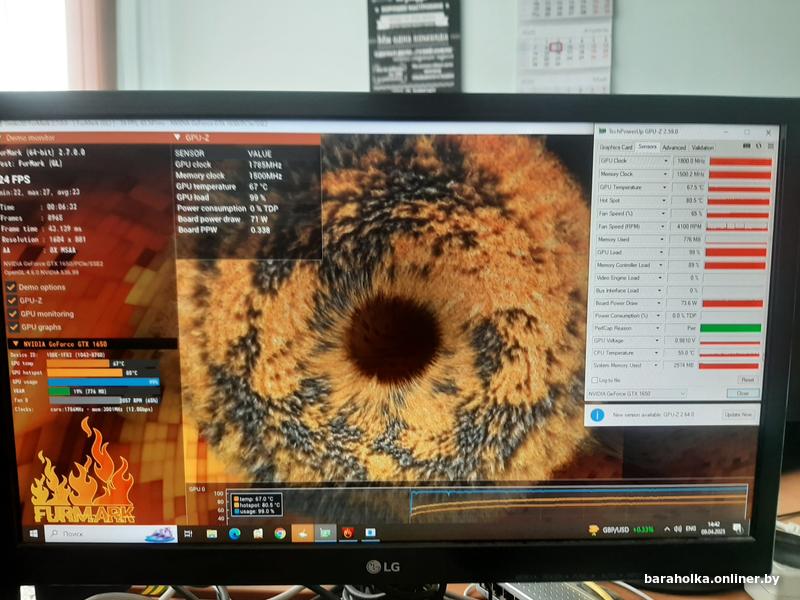Open the Windows Start menu
The width and height of the screenshot is (800, 600).
coord(34,534)
